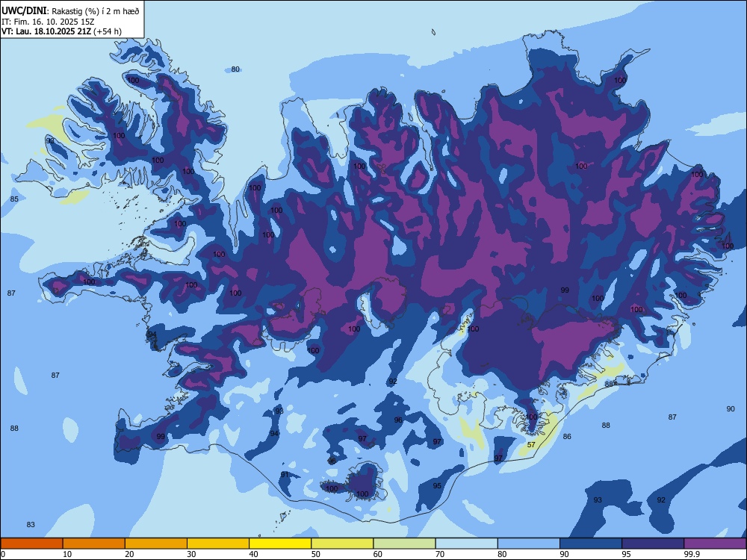Click the dark orange 0–10 legend swatch

[x=31, y=544]
